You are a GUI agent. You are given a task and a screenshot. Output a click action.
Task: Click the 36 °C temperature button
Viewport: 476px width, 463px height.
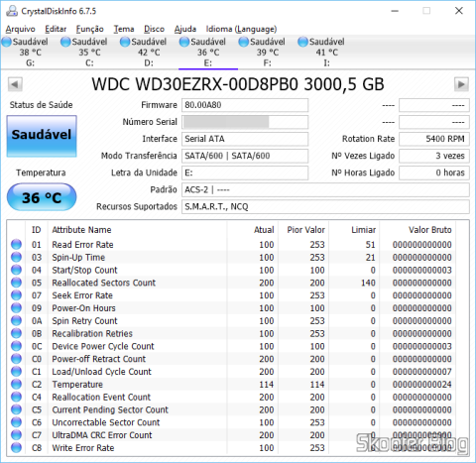click(42, 197)
